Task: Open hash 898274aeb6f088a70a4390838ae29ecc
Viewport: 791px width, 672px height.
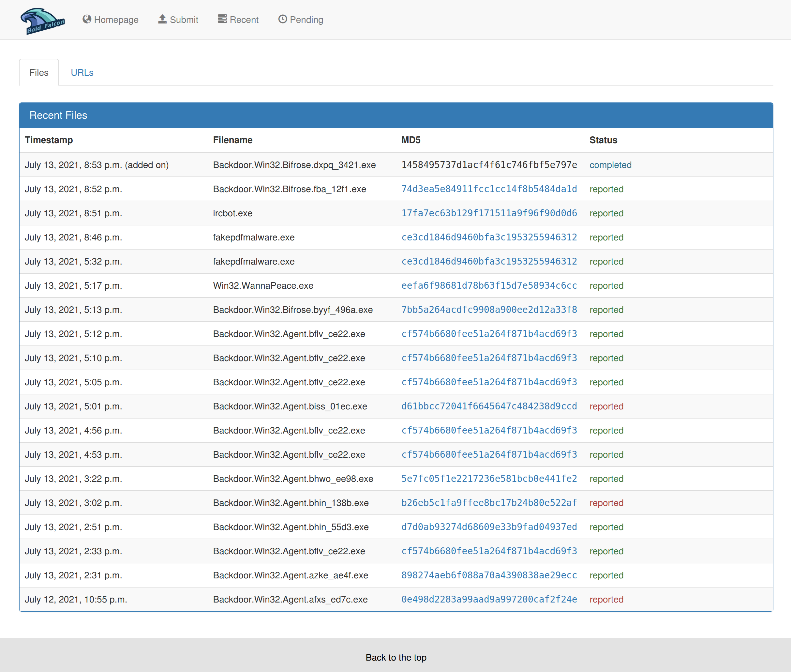Action: (489, 575)
